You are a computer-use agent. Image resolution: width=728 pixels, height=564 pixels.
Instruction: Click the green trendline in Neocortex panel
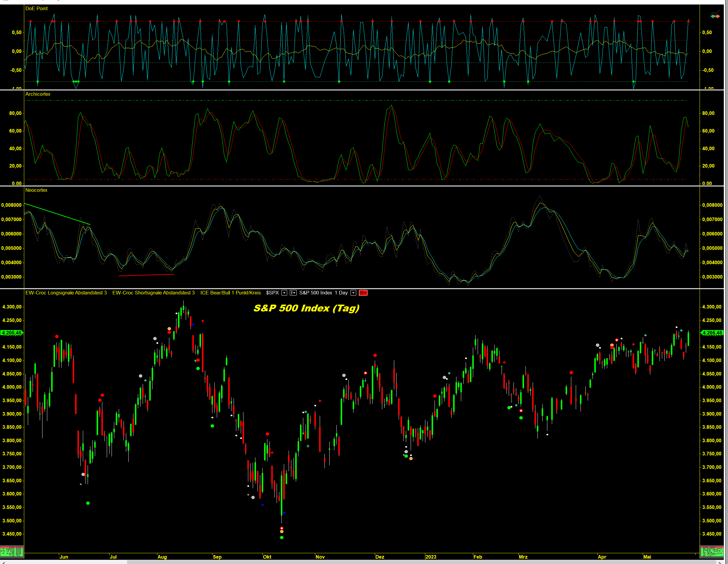(x=57, y=214)
